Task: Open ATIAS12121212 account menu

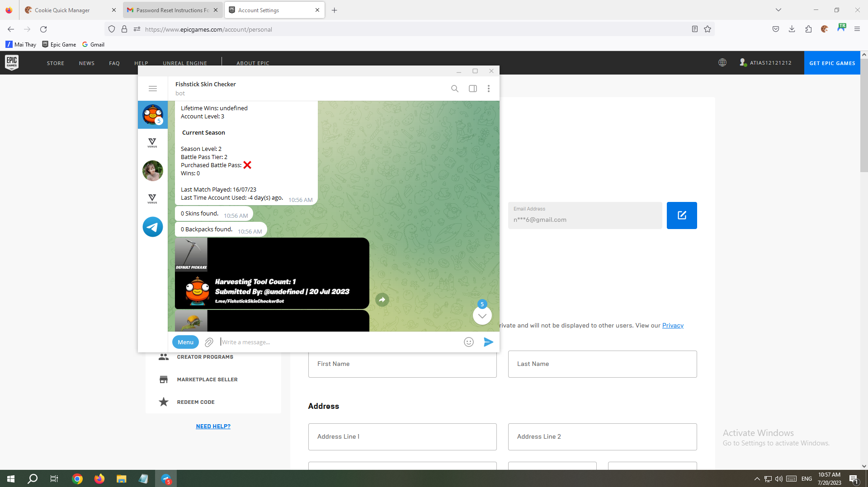Action: click(x=765, y=63)
